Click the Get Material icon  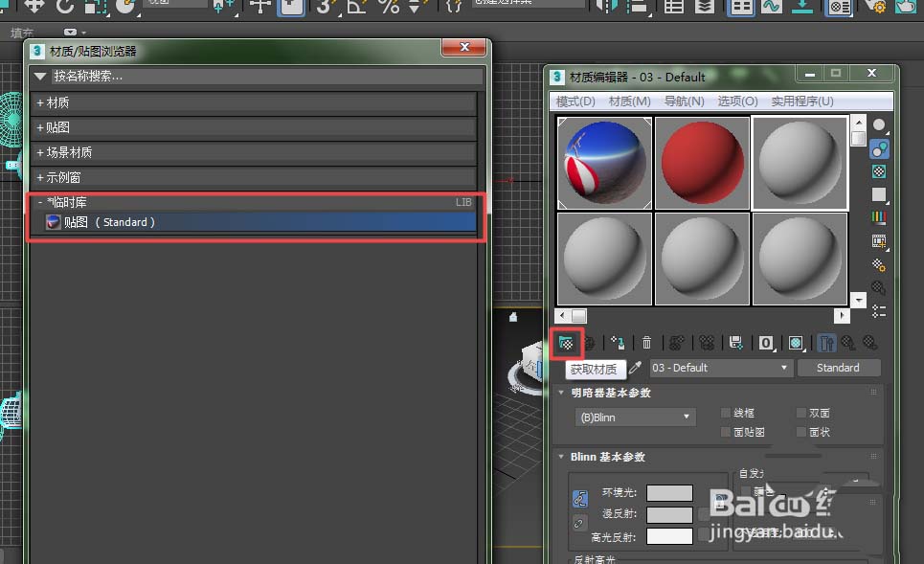tap(566, 343)
